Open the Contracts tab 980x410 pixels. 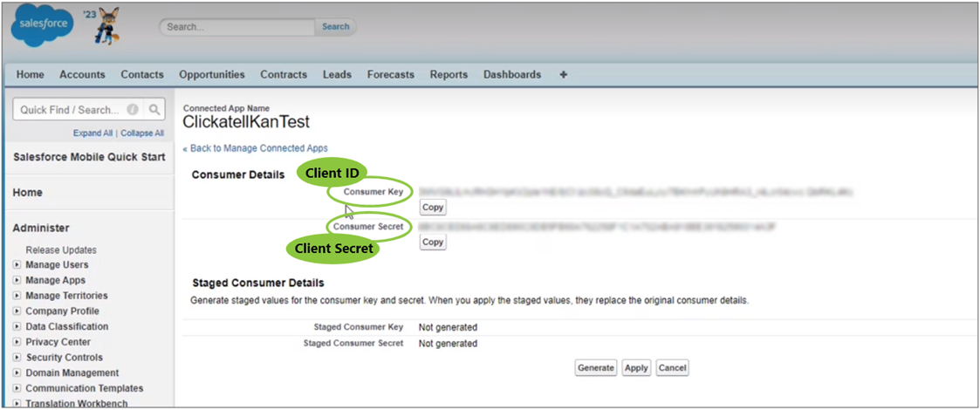pos(284,74)
